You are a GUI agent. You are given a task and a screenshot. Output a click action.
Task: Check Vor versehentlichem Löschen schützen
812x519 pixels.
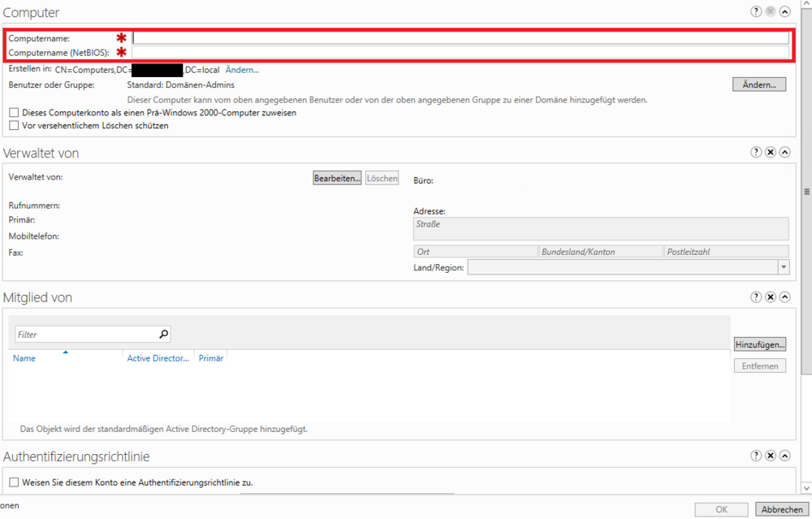[14, 126]
